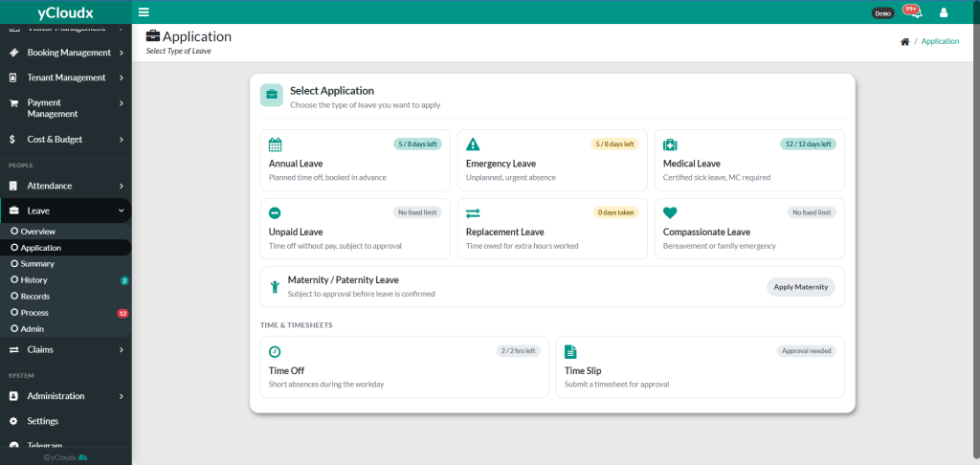Click the Application breadcrumb link

coord(940,41)
